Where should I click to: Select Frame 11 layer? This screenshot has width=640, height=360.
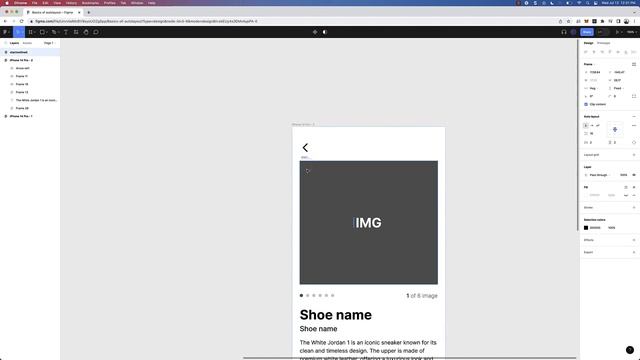click(22, 76)
